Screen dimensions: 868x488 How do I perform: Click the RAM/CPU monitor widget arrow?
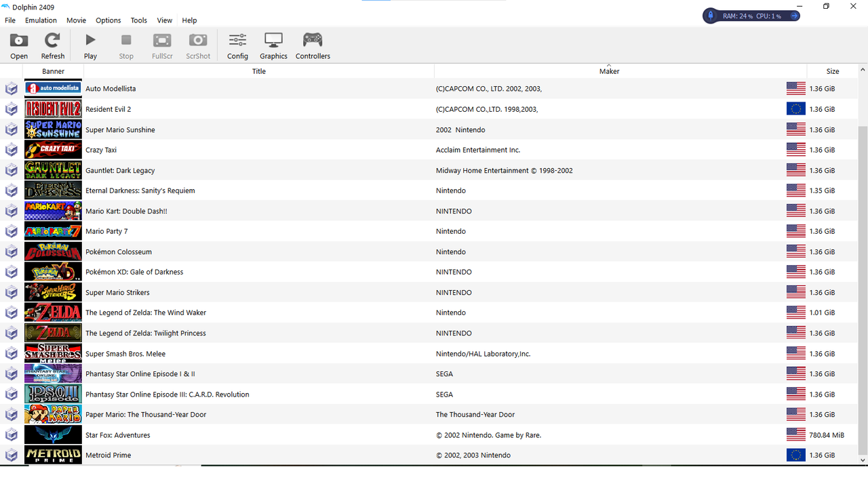tap(794, 16)
